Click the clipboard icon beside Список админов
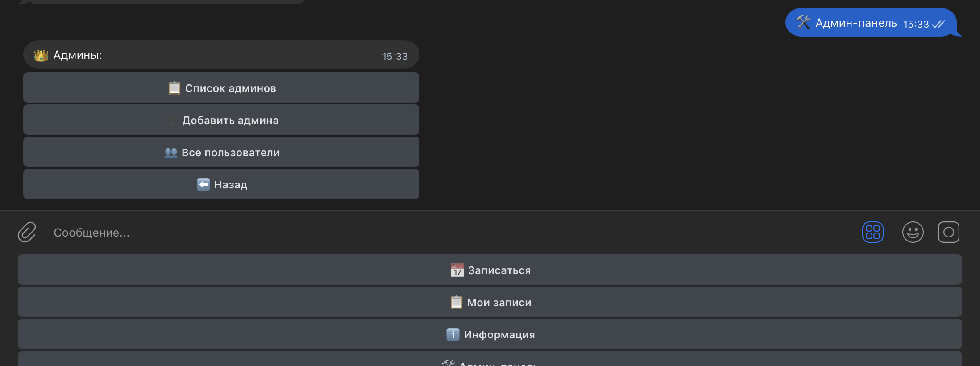 pyautogui.click(x=174, y=88)
